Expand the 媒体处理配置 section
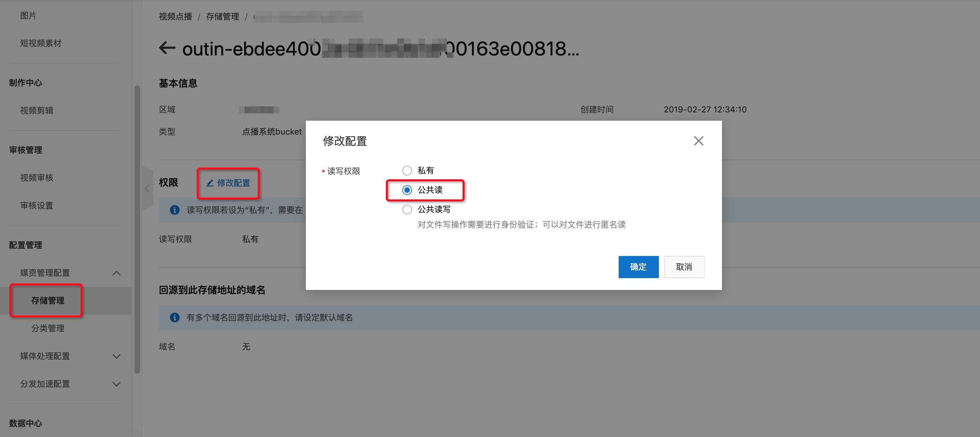980x437 pixels. point(117,357)
